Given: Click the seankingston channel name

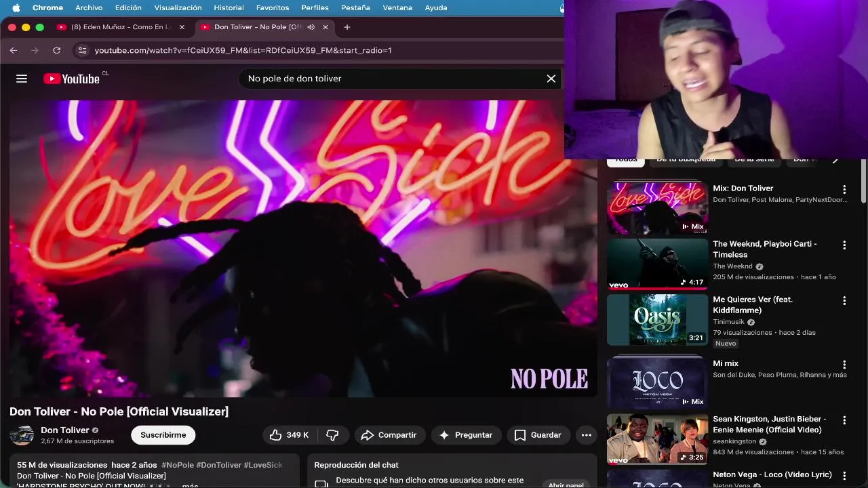Looking at the screenshot, I should point(734,441).
